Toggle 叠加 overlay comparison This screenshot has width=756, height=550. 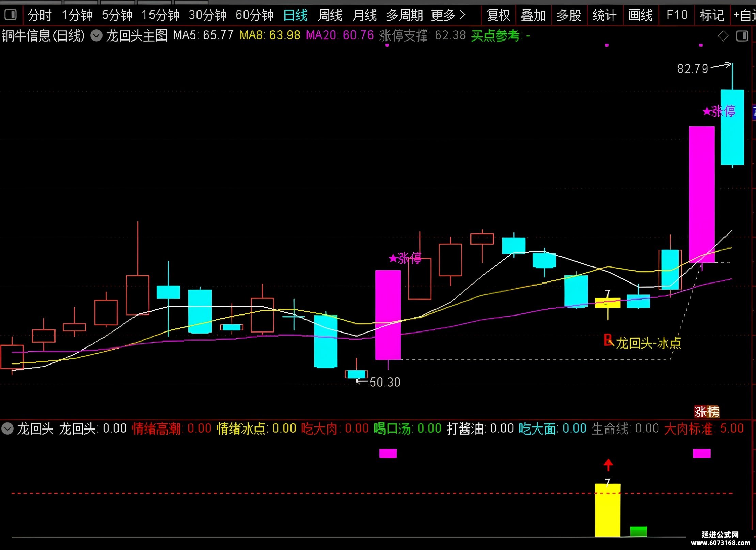coord(534,15)
